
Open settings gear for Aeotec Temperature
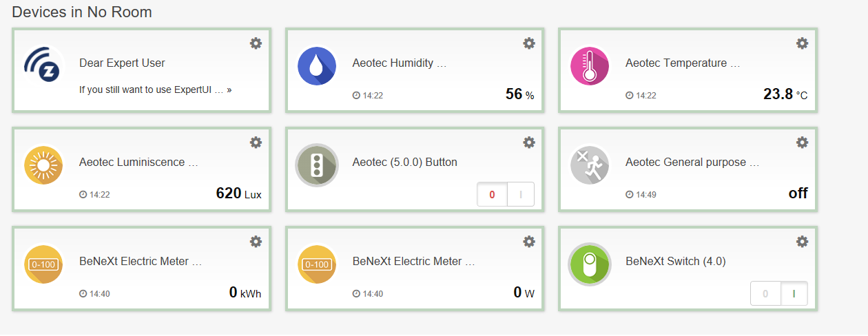802,43
